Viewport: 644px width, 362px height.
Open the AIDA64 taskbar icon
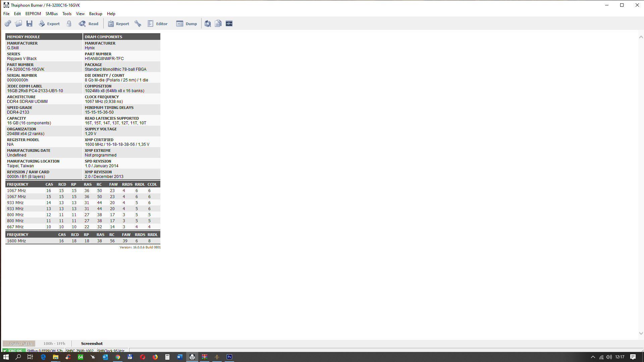[x=80, y=357]
